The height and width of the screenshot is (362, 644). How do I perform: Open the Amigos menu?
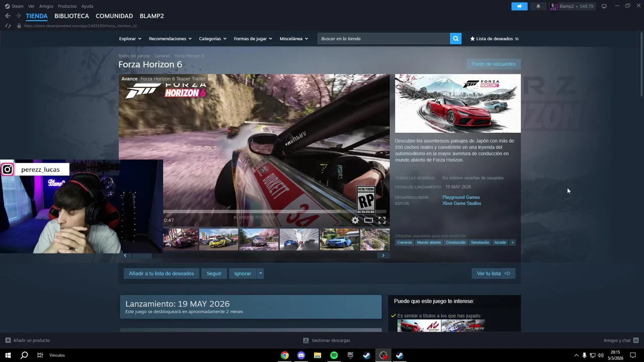(46, 6)
